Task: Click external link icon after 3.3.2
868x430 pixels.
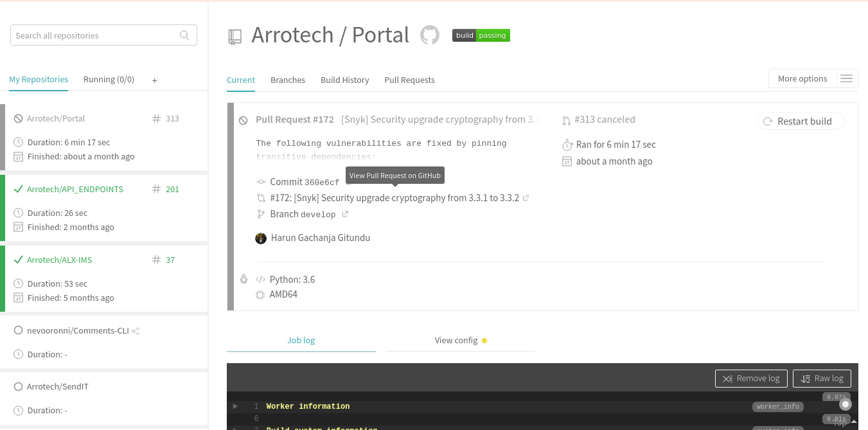Action: [526, 198]
